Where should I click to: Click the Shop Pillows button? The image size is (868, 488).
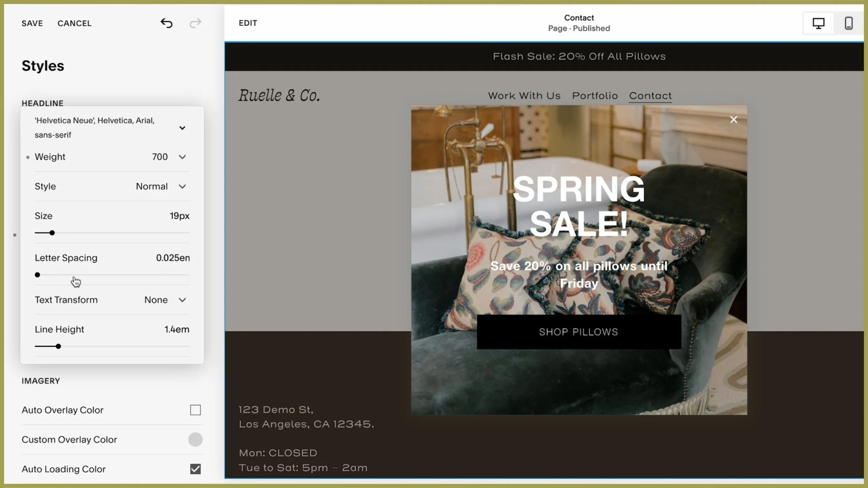click(578, 332)
